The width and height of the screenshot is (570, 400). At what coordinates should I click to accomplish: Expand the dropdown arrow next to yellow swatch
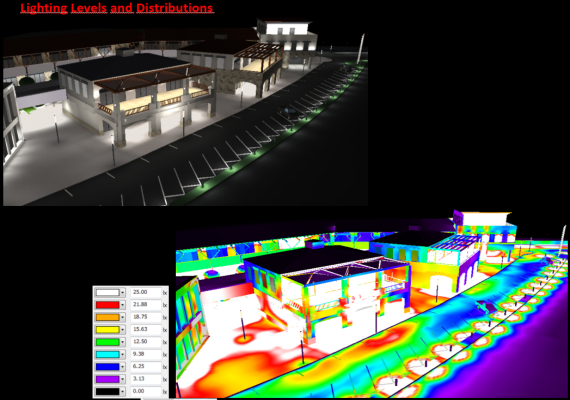[x=123, y=329]
